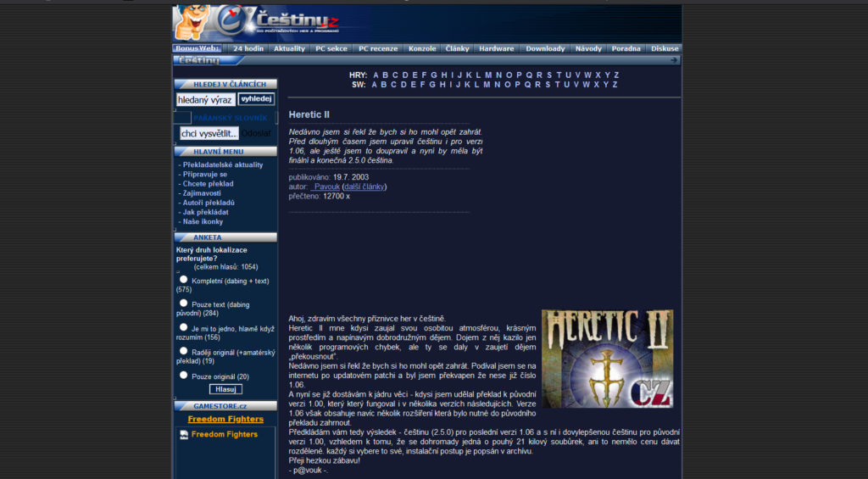Select the 'Pouze originál' radio option
Image resolution: width=868 pixels, height=479 pixels.
[x=184, y=375]
